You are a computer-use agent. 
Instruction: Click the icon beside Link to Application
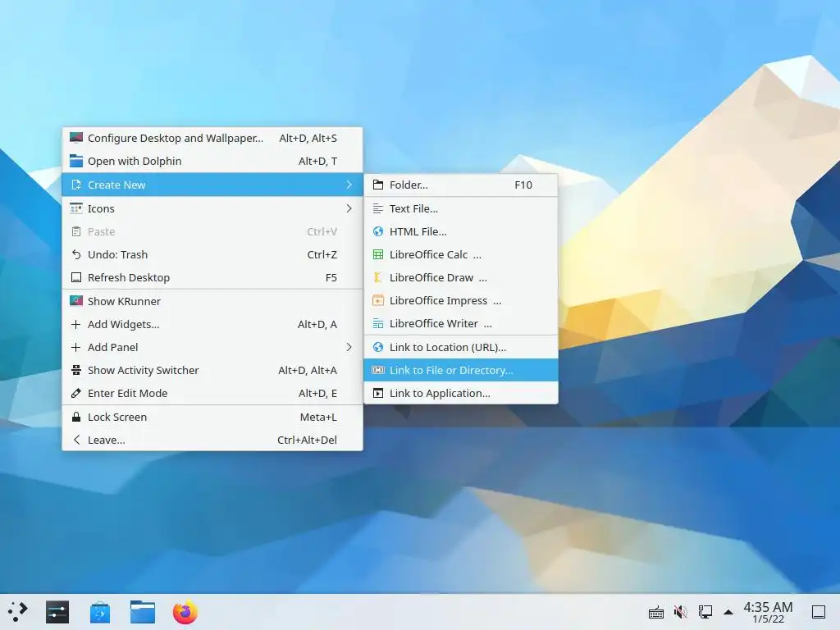pos(377,393)
